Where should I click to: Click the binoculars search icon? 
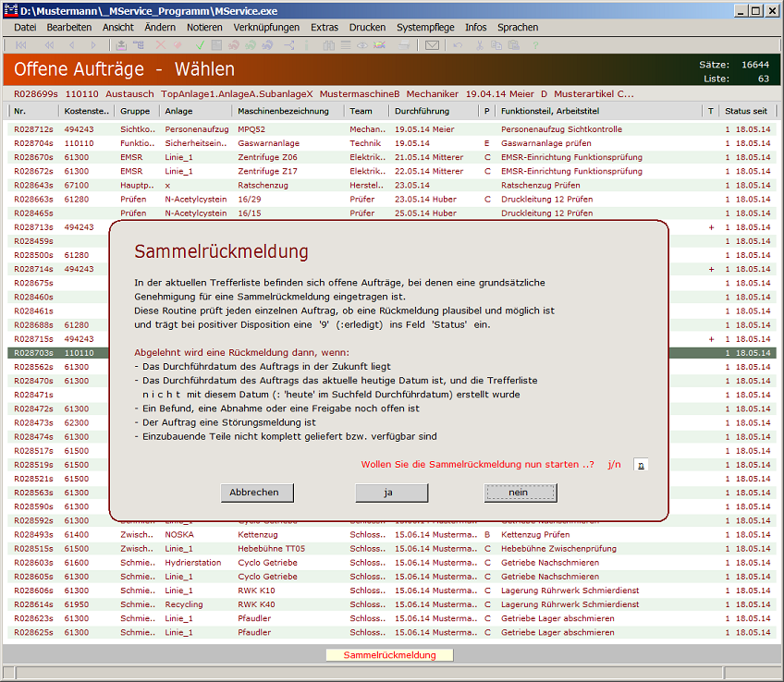327,44
